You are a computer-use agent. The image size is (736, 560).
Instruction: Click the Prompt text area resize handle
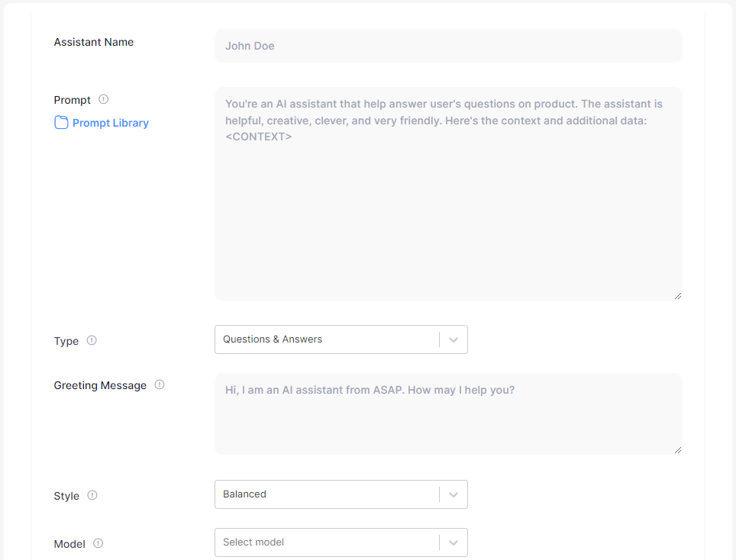pyautogui.click(x=677, y=295)
